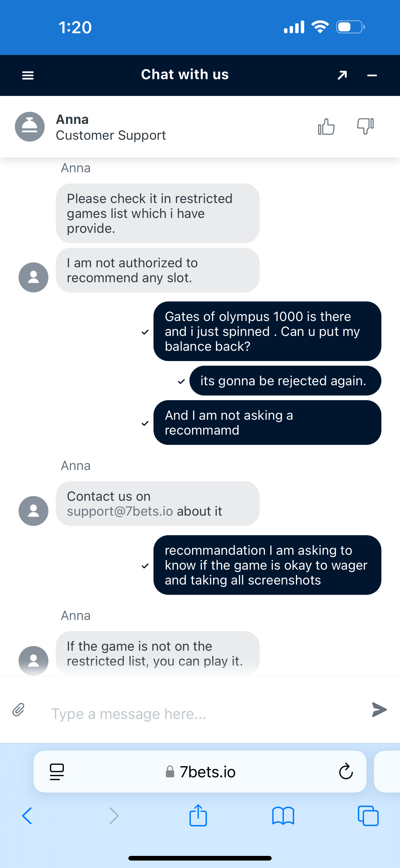This screenshot has height=868, width=400.
Task: Select the "Chat with us" title
Action: 185,75
